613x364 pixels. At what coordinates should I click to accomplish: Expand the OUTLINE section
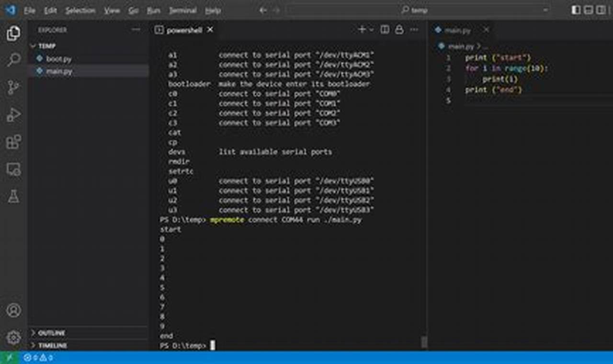[89, 333]
